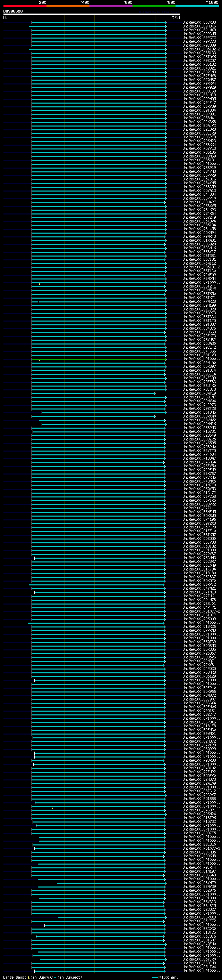Select hit UniRef100_B4FSG6
This screenshot has height=980, width=222.
[199, 351]
